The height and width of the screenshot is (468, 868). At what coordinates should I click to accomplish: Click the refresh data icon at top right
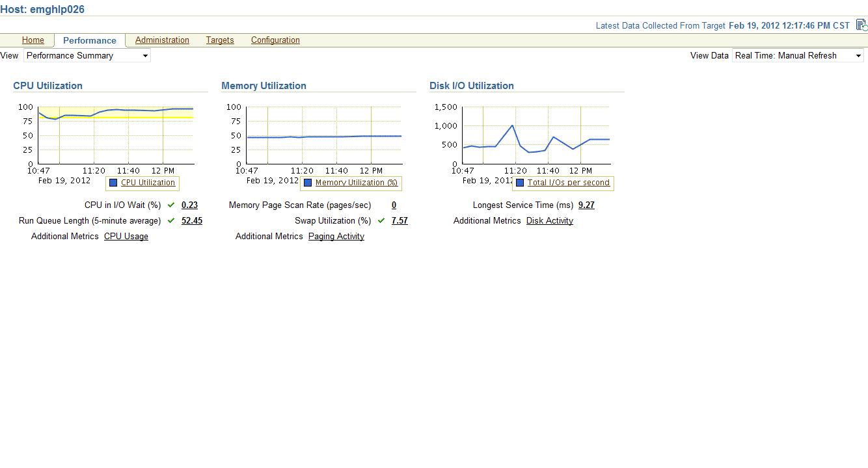point(861,25)
